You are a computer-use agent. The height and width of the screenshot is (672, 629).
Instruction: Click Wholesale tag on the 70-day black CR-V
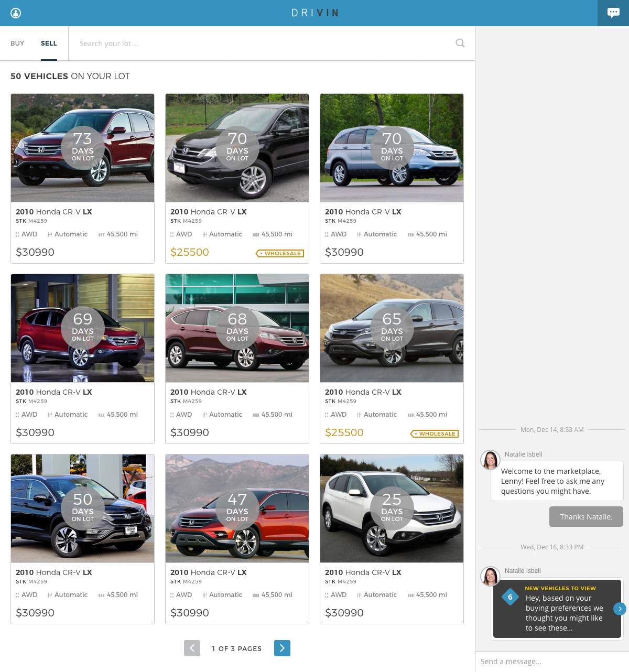click(x=280, y=253)
